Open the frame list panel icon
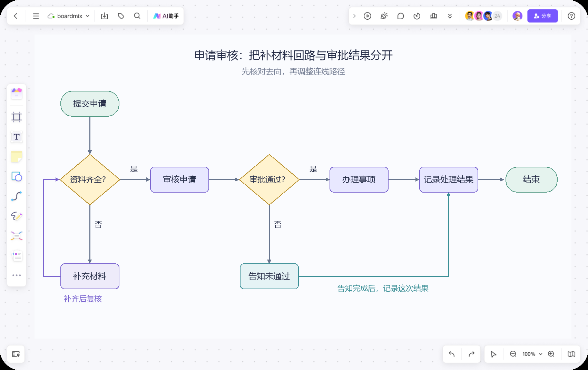 [x=16, y=354]
